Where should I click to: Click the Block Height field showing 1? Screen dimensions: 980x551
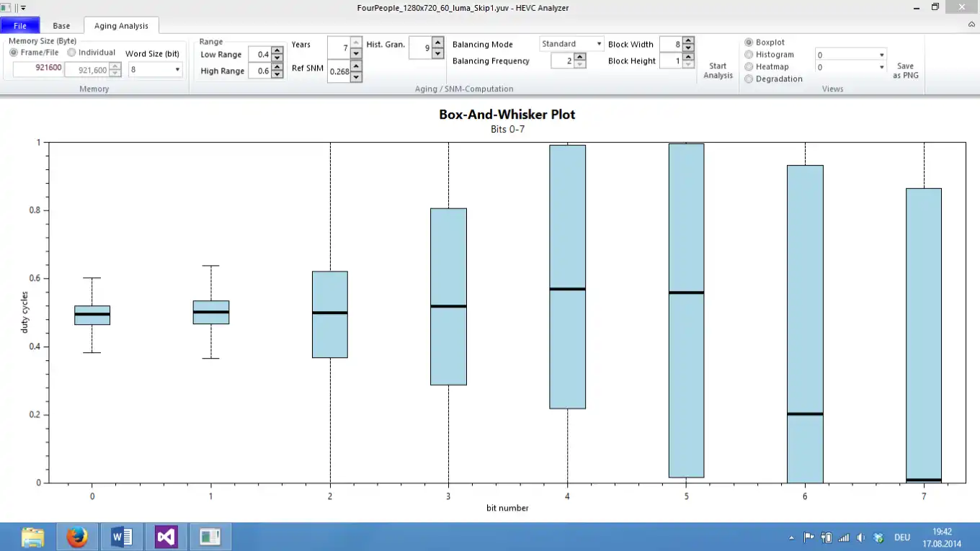[x=671, y=61]
